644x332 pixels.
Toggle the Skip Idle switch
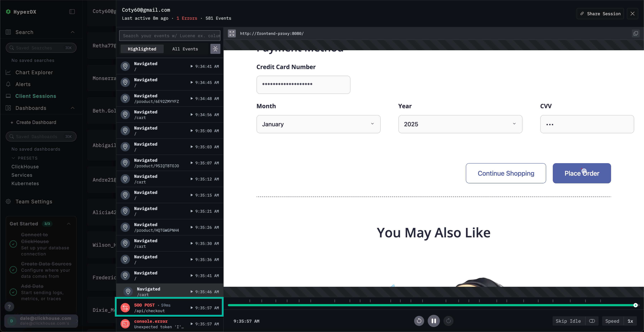592,321
